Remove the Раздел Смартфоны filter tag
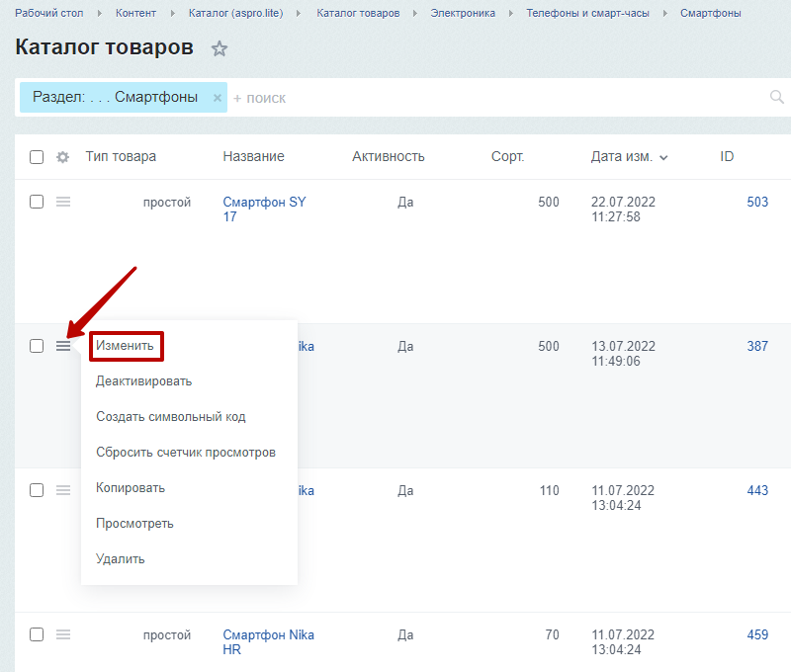This screenshot has width=791, height=672. (x=217, y=98)
